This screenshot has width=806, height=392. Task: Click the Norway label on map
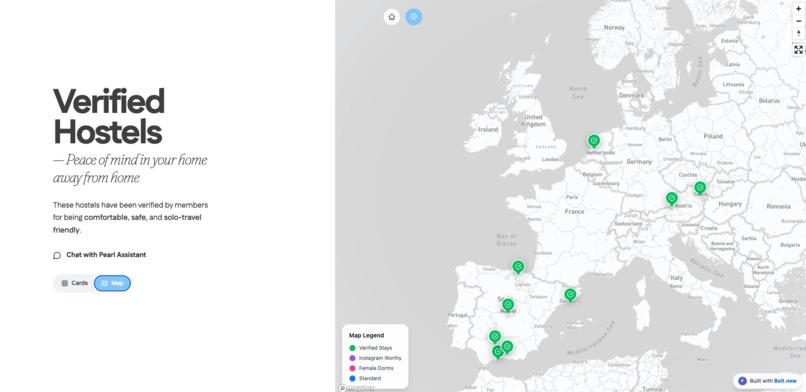point(614,27)
